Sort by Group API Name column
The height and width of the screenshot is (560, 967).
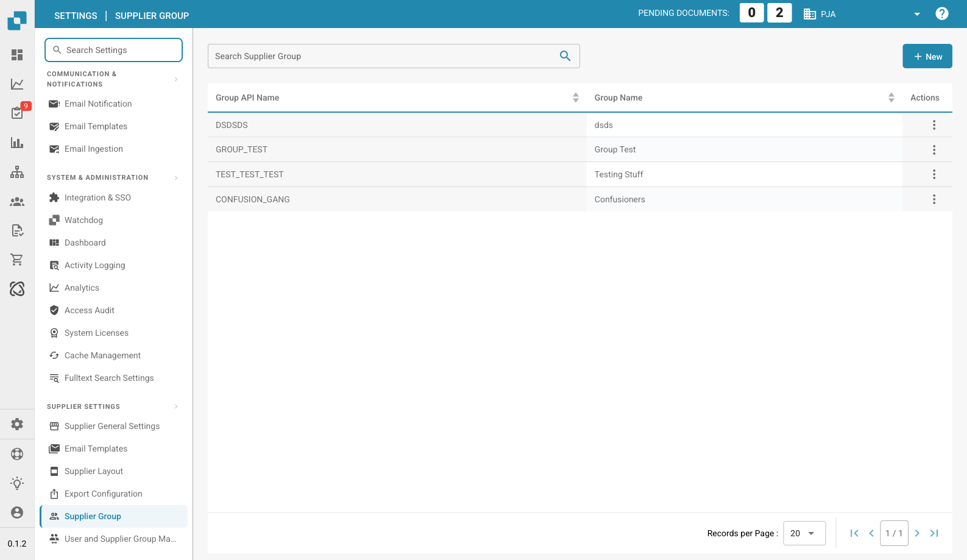point(576,97)
